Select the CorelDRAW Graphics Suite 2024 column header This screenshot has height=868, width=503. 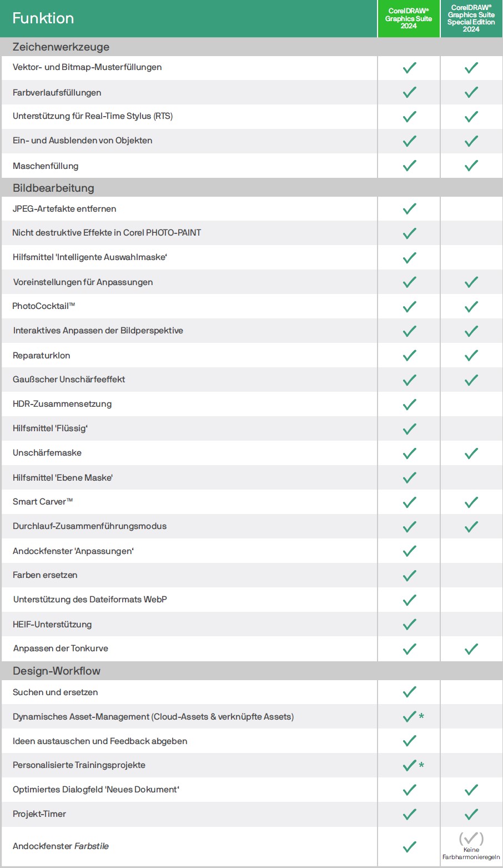pos(409,18)
